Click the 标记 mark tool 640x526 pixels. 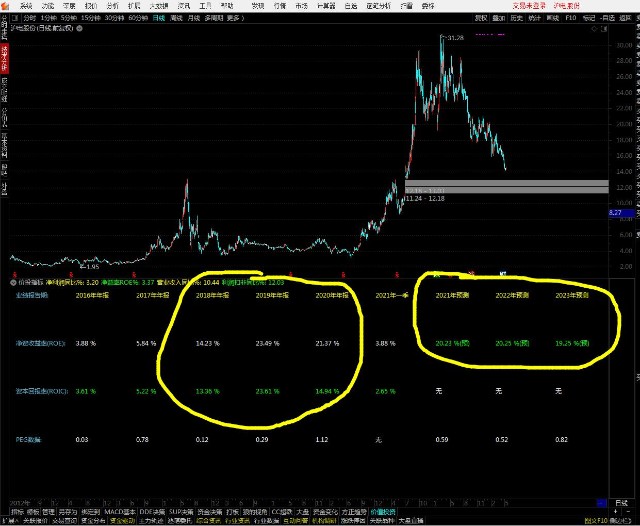point(588,18)
